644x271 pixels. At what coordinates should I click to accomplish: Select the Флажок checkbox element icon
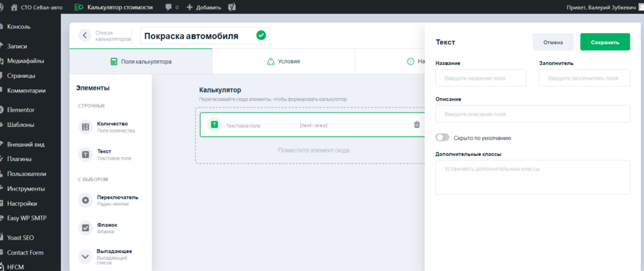pyautogui.click(x=86, y=228)
